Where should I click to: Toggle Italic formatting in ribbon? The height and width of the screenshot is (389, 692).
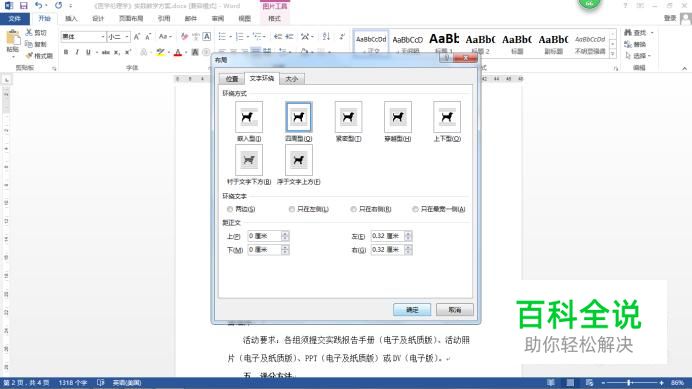[77, 52]
